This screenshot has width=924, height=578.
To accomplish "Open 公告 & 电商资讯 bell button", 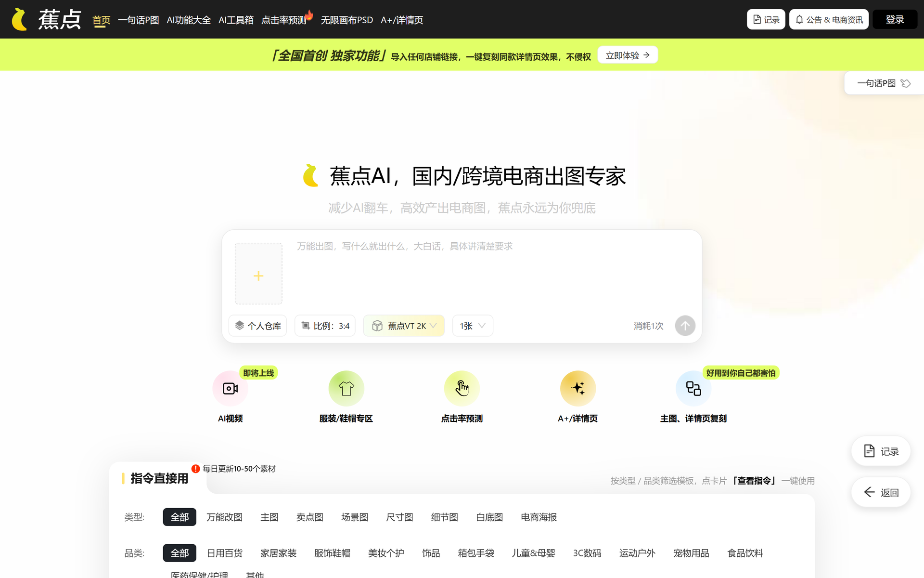I will click(x=829, y=19).
